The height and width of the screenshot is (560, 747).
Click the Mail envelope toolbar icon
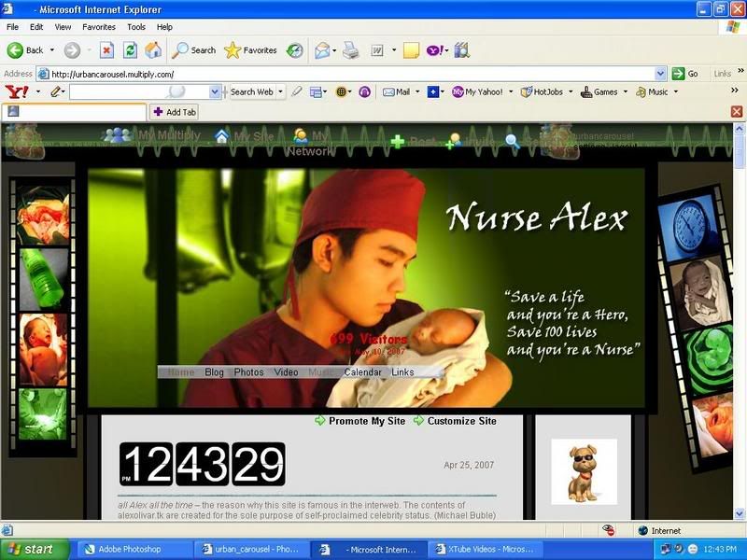click(x=322, y=50)
